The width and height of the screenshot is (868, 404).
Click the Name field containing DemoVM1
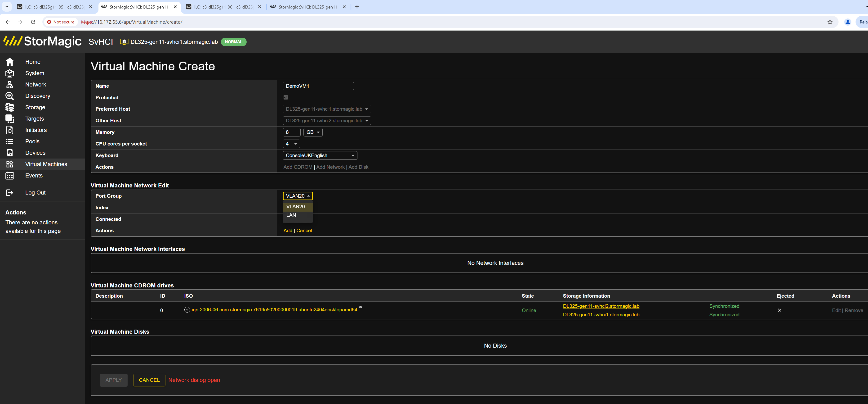coord(318,86)
